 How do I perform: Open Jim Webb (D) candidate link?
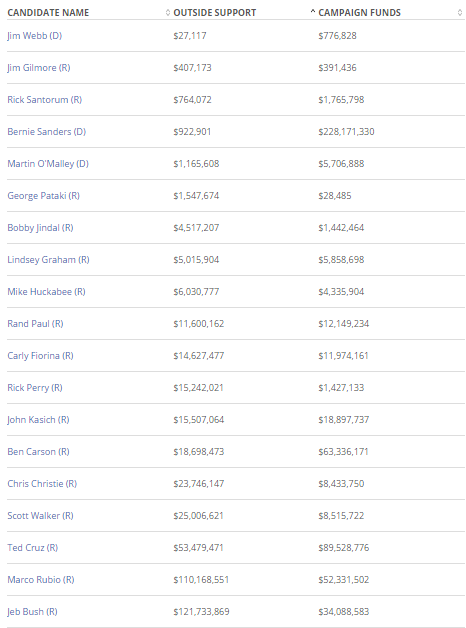pos(34,36)
